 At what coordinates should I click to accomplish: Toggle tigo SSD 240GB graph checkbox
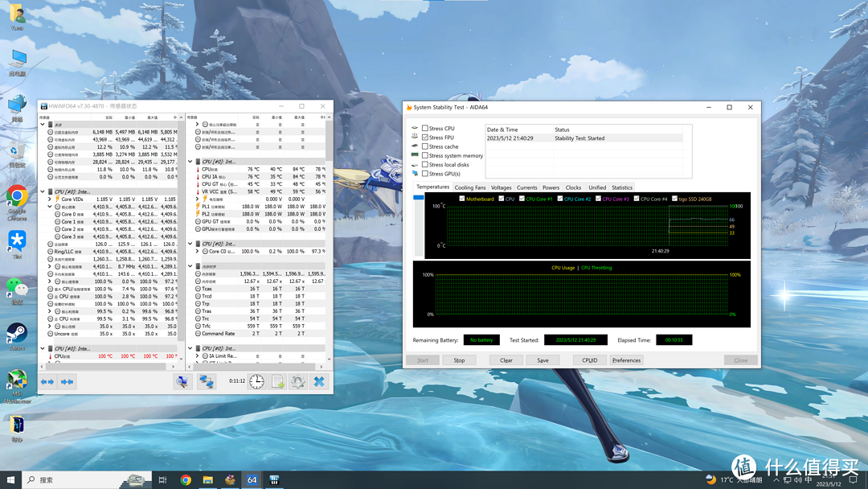[x=674, y=199]
